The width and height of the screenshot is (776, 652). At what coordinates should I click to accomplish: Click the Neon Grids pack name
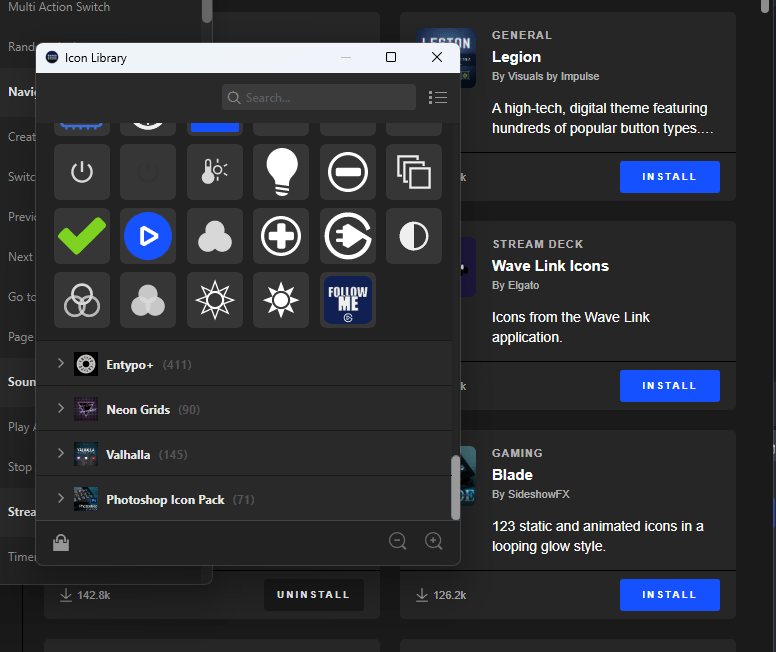click(138, 410)
